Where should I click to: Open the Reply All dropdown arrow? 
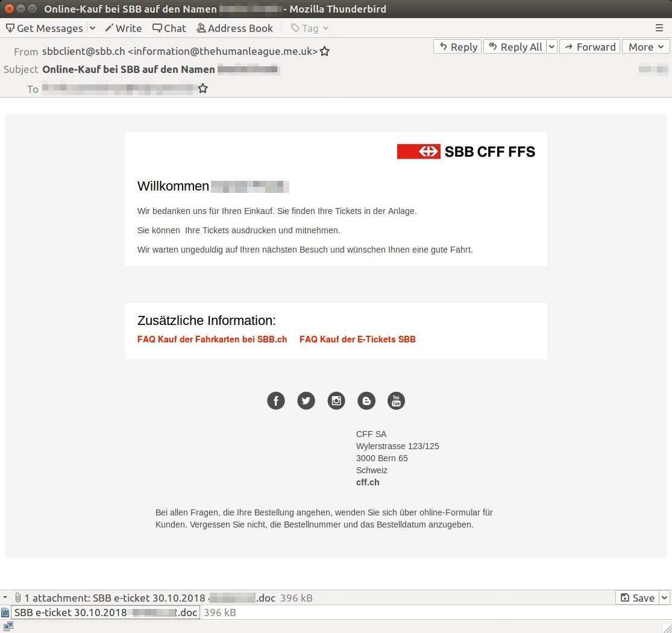551,47
